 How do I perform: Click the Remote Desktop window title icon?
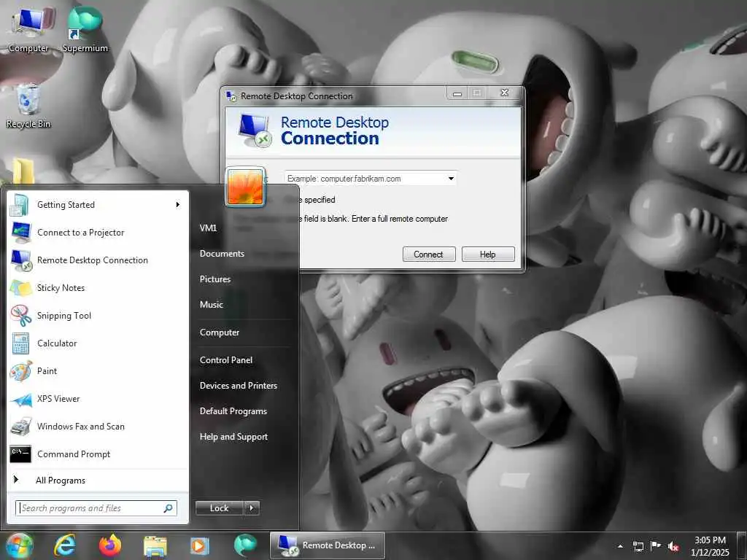point(231,96)
